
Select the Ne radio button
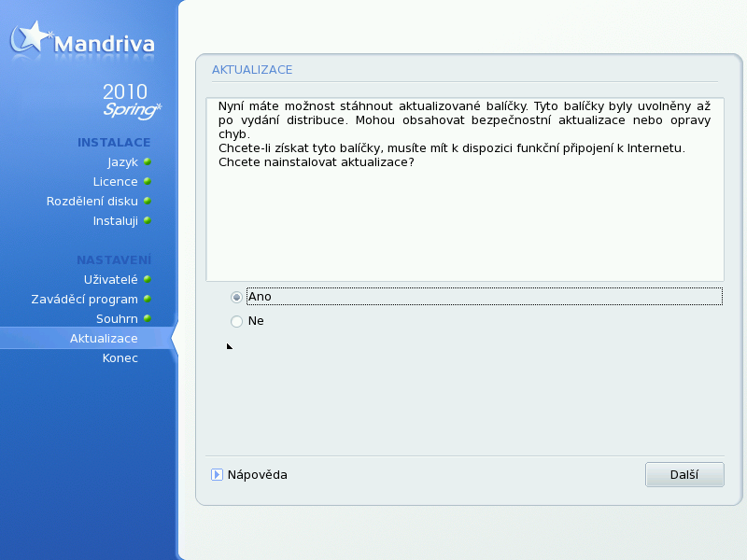point(236,321)
